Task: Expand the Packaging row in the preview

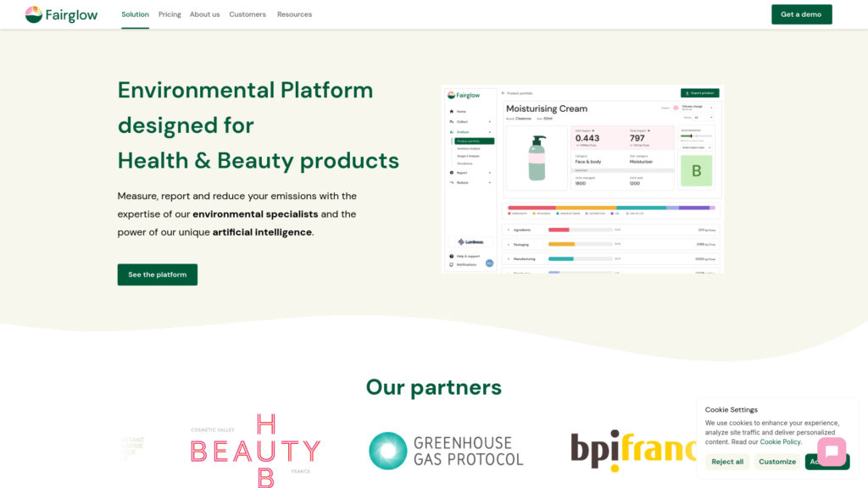Action: pyautogui.click(x=509, y=244)
